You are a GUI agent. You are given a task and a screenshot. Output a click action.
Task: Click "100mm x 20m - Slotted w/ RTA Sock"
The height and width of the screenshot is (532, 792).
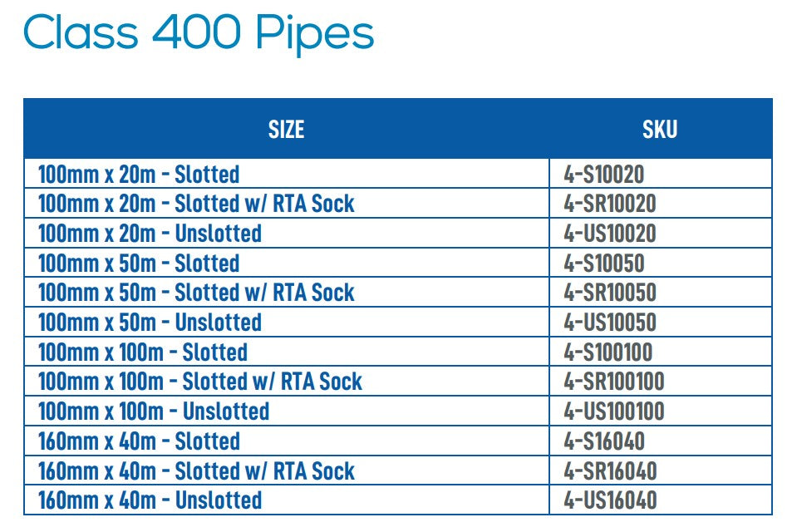coord(196,204)
